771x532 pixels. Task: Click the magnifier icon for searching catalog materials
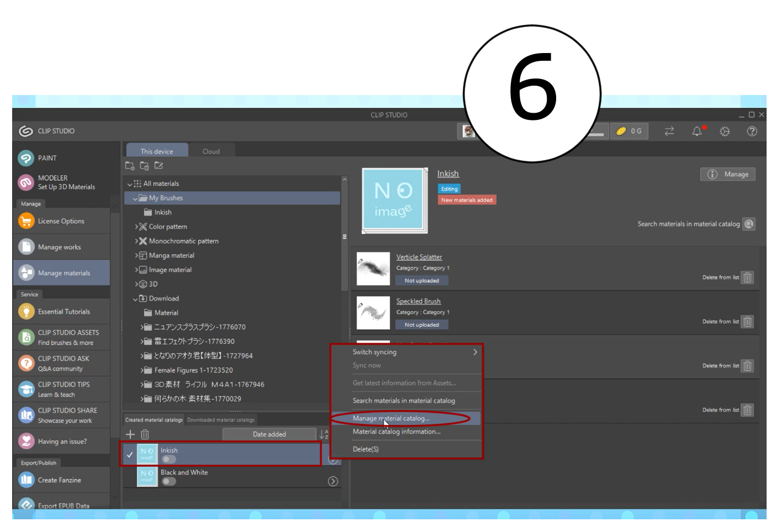click(749, 224)
